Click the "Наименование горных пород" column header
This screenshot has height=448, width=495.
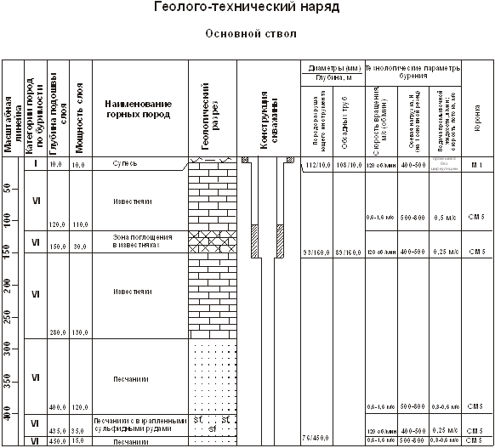(139, 109)
